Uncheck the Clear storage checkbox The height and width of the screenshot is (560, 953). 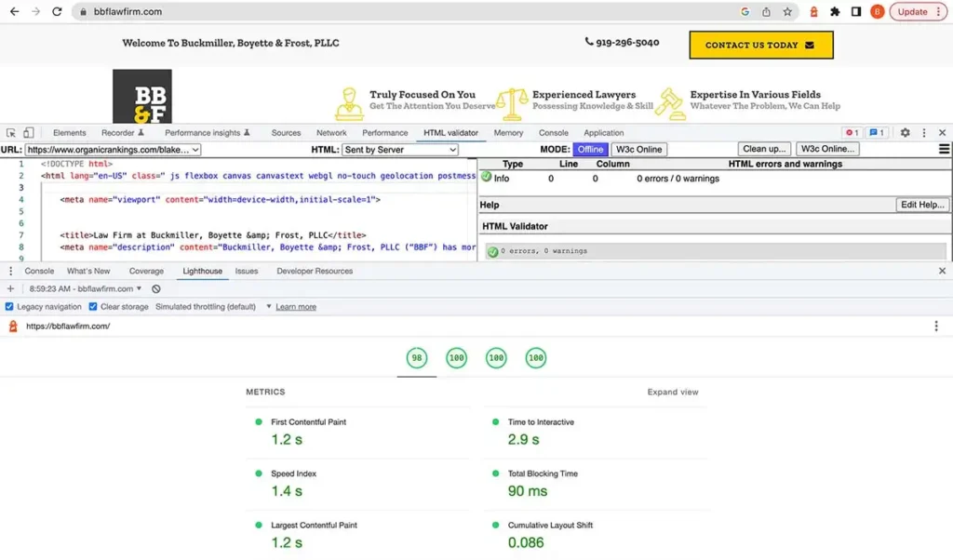(x=93, y=307)
